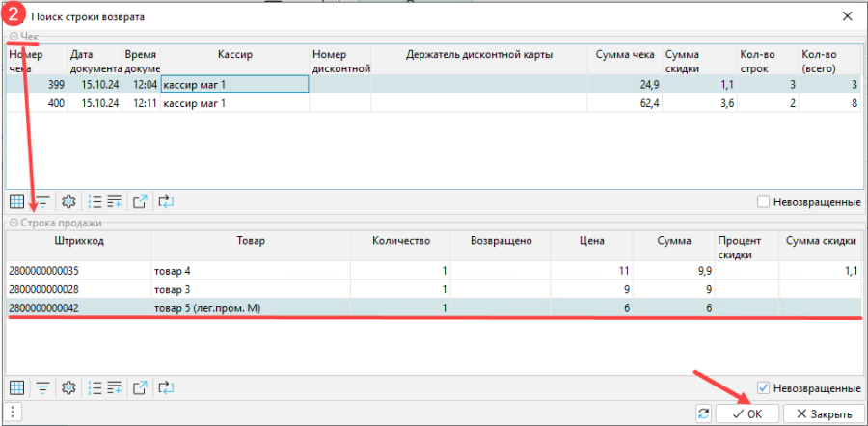Open settings gear in Строка продажи toolbar

pos(68,387)
